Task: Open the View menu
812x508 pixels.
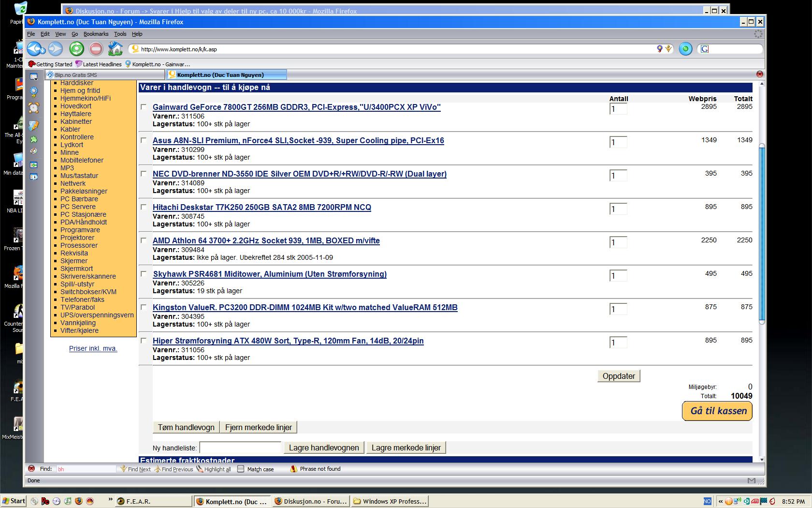Action: tap(60, 34)
